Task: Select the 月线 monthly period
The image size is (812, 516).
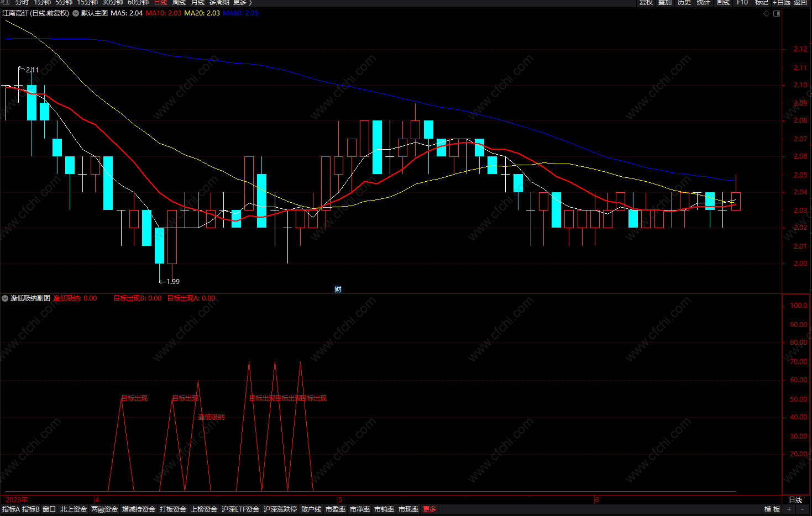Action: click(x=198, y=3)
